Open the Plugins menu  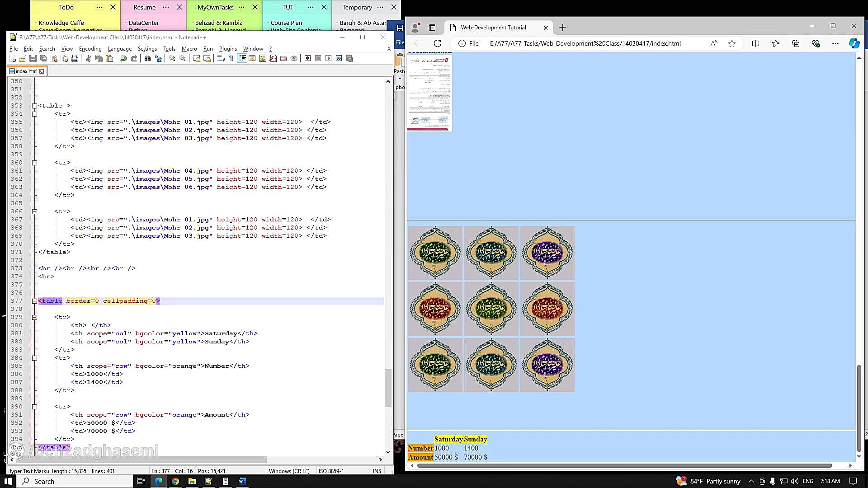pos(228,49)
